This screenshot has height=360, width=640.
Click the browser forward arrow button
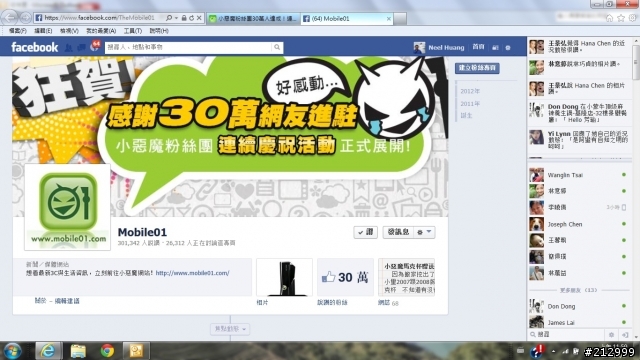coord(26,18)
